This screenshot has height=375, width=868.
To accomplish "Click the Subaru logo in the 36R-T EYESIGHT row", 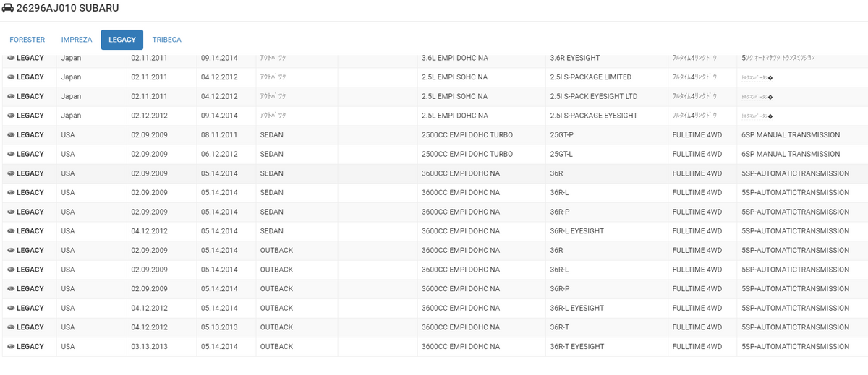I will coord(11,347).
